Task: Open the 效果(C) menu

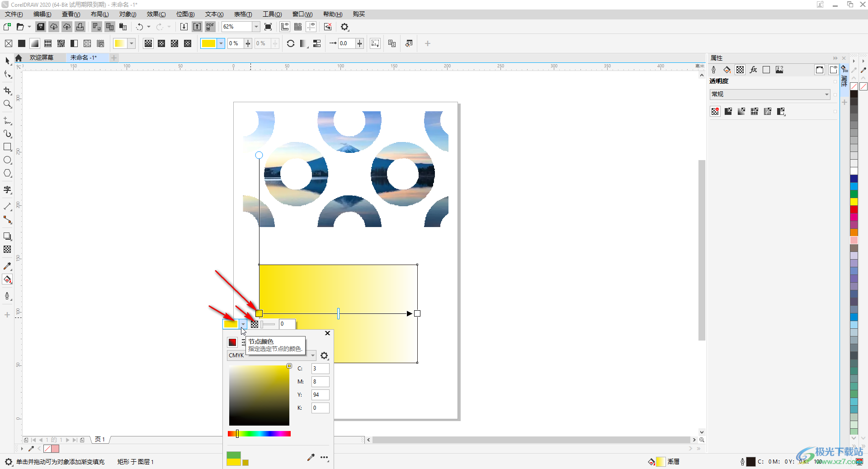Action: tap(156, 14)
